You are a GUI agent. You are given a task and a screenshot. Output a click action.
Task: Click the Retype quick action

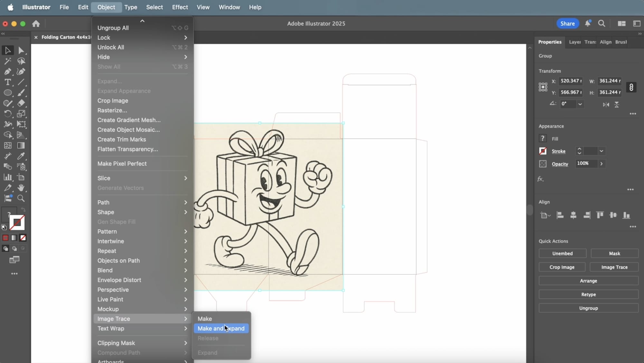coord(588,295)
